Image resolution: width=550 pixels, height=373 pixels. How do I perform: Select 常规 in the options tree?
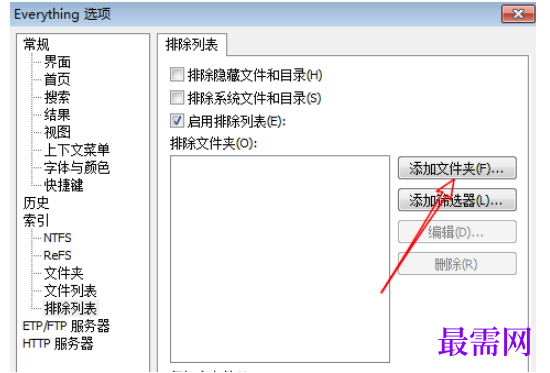point(36,45)
